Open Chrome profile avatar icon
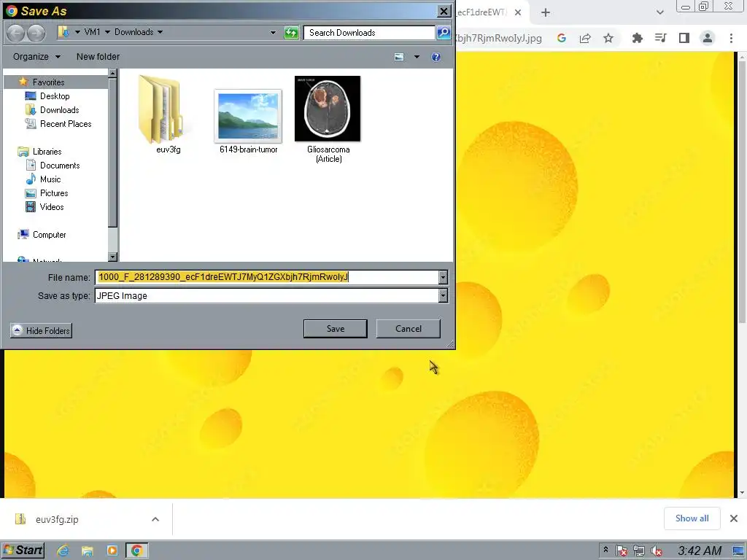Screen dimensions: 747x560 point(708,38)
